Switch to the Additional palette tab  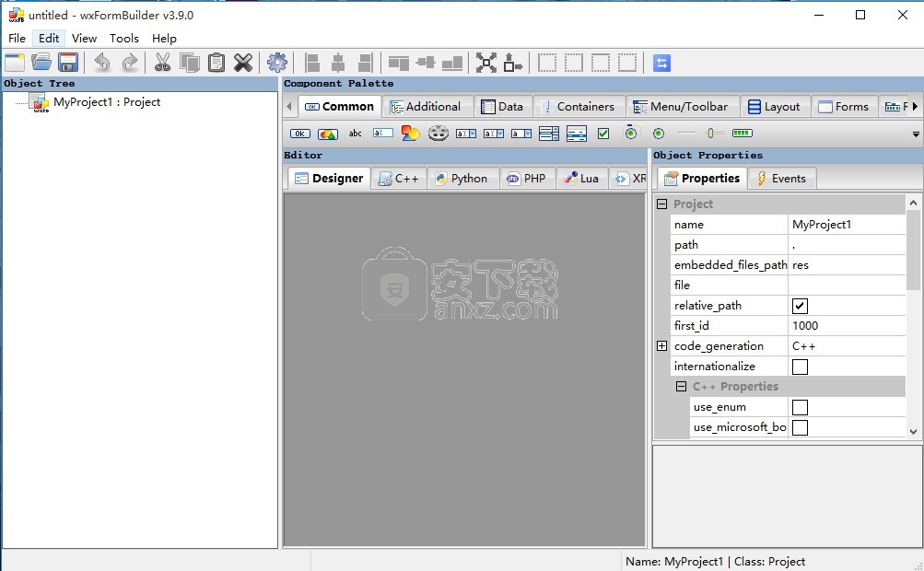(427, 107)
